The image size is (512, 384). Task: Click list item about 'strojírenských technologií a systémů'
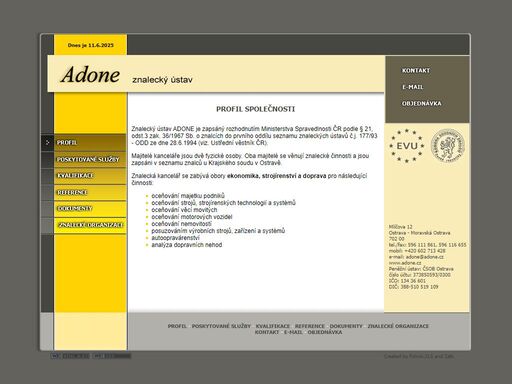[x=223, y=203]
